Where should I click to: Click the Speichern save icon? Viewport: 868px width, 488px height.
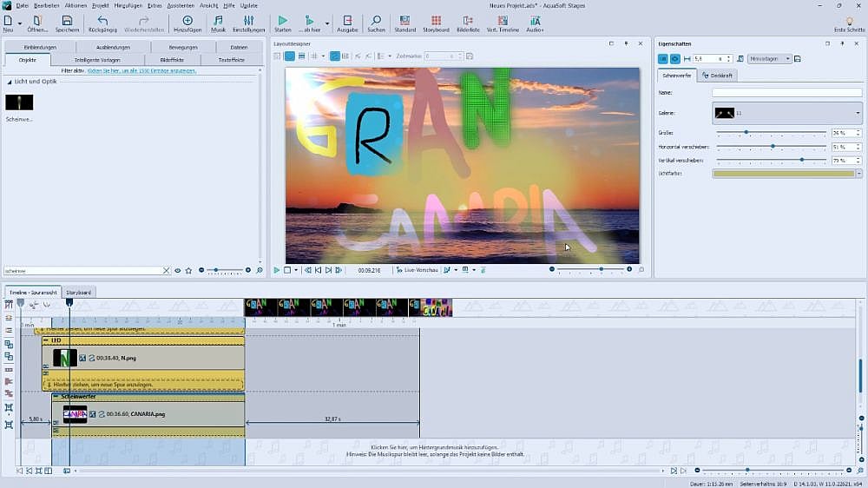(x=67, y=21)
